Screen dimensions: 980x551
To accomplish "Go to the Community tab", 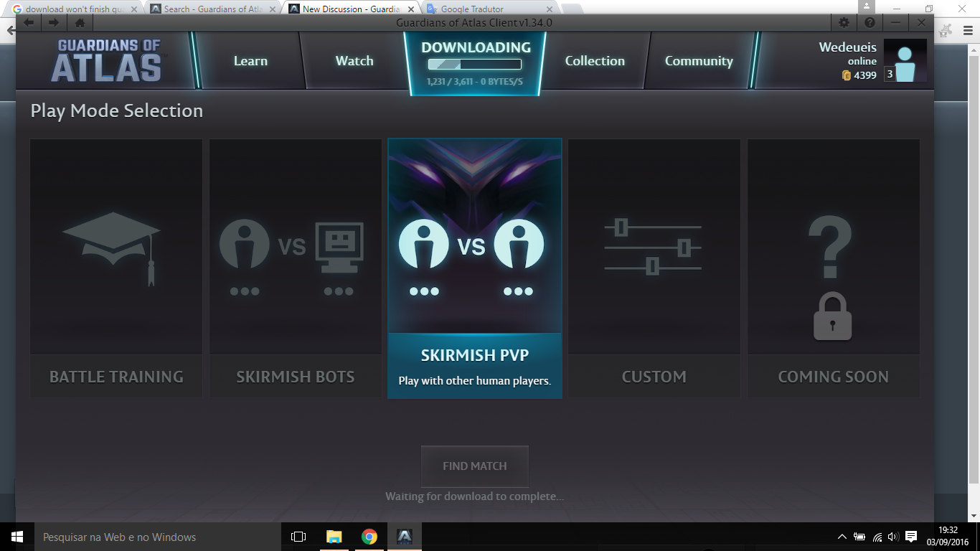I will coord(699,61).
